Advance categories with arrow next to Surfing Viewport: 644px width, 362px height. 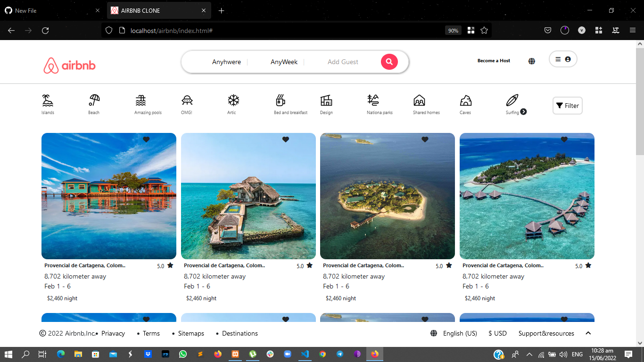[x=523, y=112]
